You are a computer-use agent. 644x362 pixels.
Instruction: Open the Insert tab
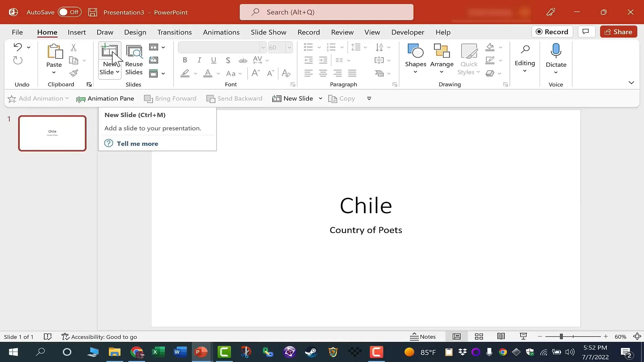[x=76, y=32]
